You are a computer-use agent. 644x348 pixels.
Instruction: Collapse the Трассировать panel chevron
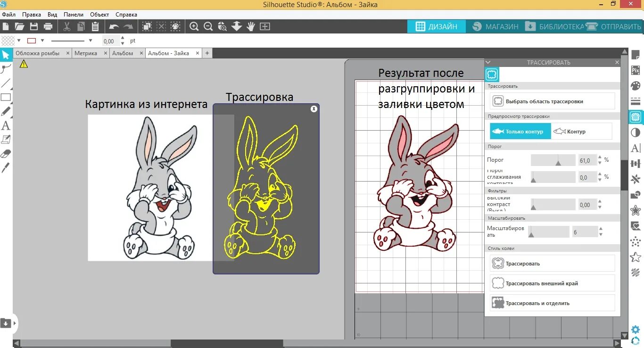point(488,62)
